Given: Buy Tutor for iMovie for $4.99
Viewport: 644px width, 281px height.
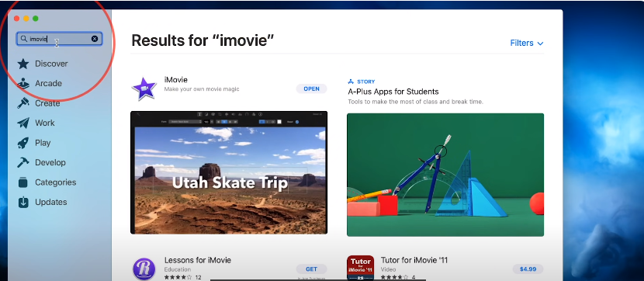Looking at the screenshot, I should (528, 269).
